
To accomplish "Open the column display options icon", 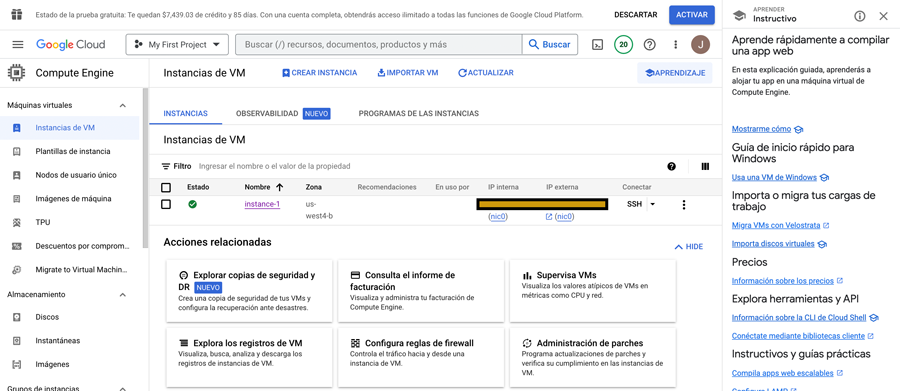I will coord(705,167).
